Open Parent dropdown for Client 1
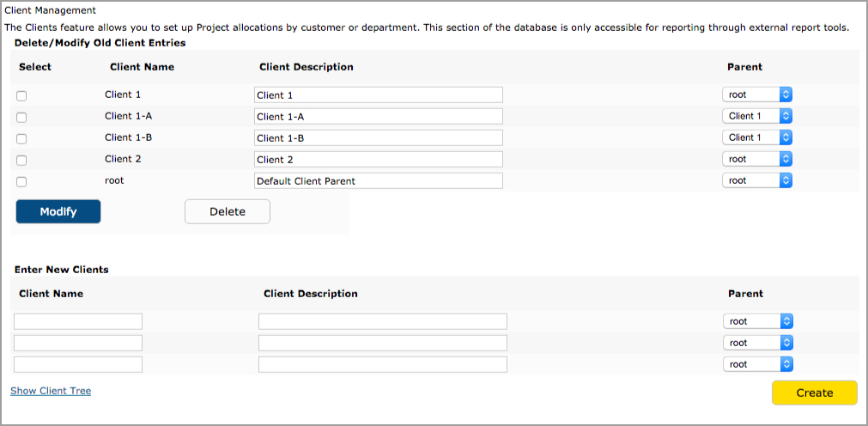This screenshot has width=868, height=426. 757,94
